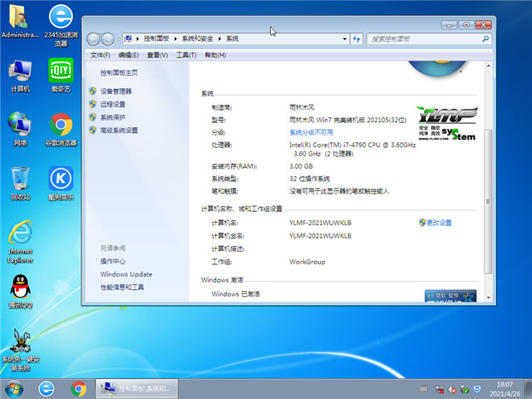Click the YLMF system logo image
Viewport: 532px width, 399px height.
[447, 123]
